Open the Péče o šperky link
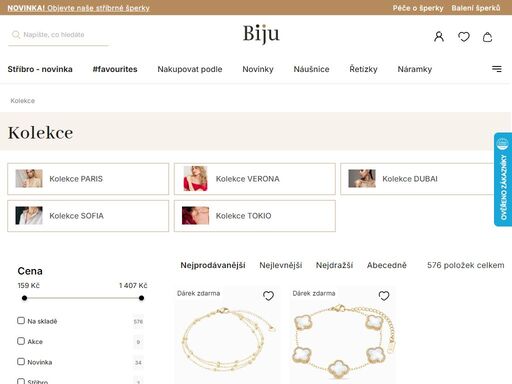This screenshot has height=384, width=512. click(418, 8)
